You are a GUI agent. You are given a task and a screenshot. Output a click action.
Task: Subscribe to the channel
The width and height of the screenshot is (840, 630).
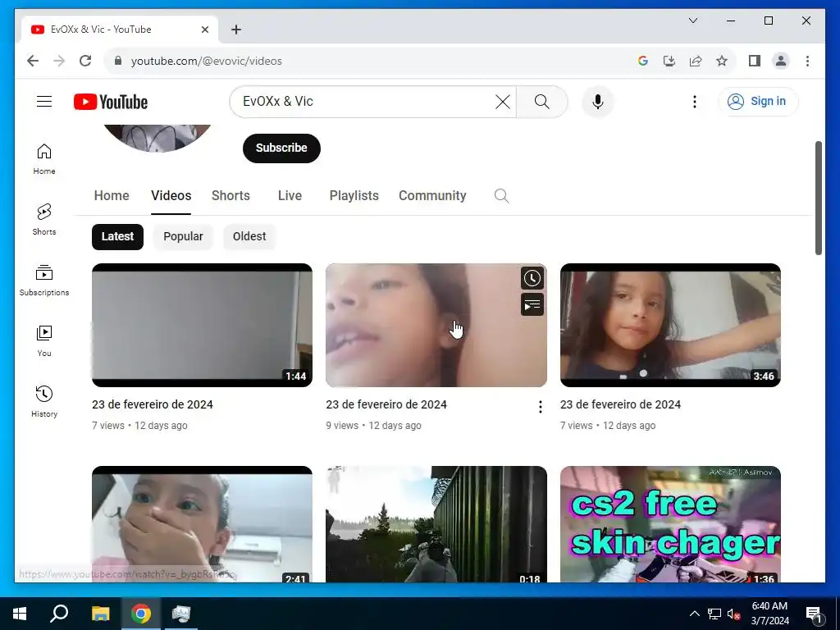coord(281,148)
